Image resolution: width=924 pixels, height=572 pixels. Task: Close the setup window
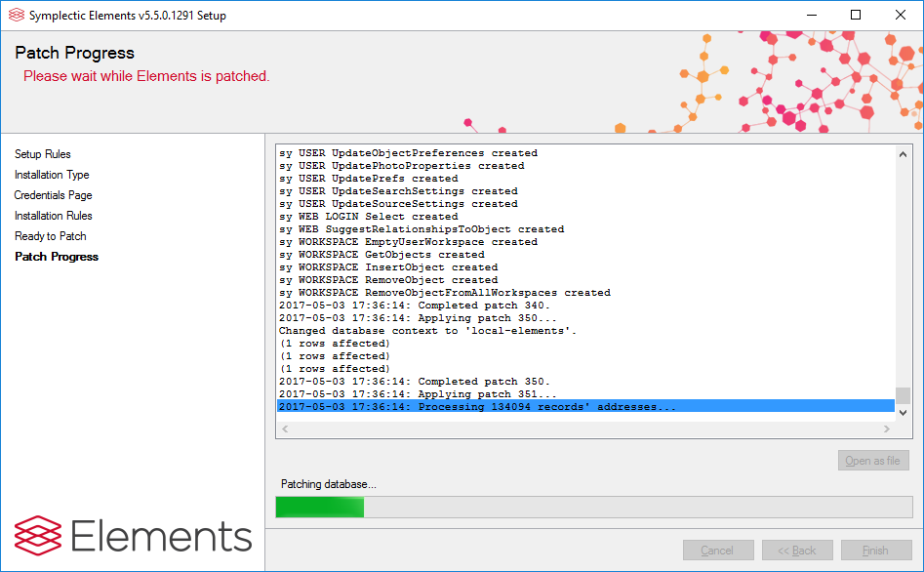coord(901,16)
